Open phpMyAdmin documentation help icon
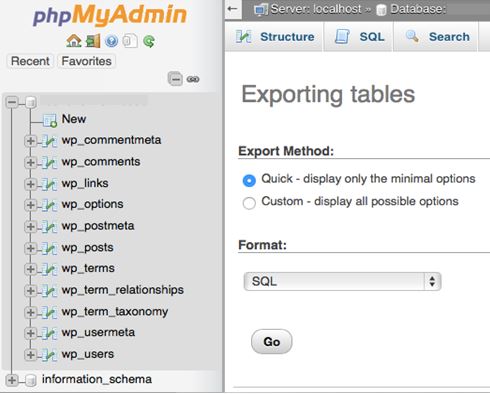This screenshot has height=394, width=490. coord(111,41)
